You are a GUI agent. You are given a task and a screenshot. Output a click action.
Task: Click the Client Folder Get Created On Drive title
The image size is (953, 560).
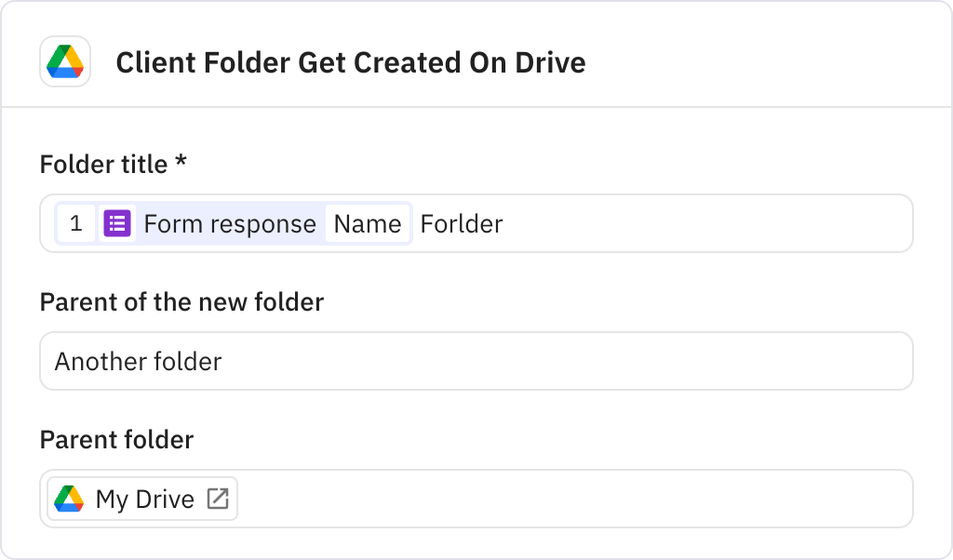pos(351,62)
